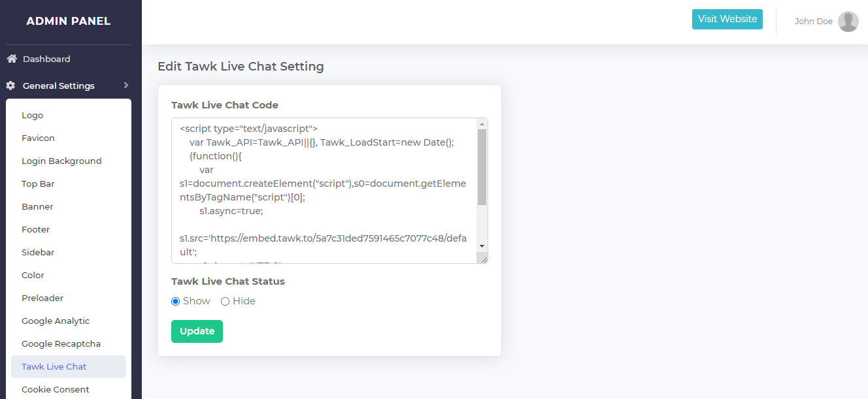Select the Color settings option
The height and width of the screenshot is (399, 868).
[x=32, y=275]
